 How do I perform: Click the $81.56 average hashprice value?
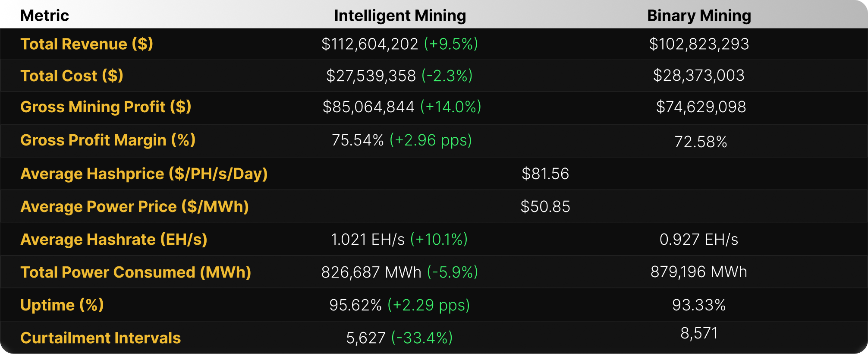tap(545, 174)
